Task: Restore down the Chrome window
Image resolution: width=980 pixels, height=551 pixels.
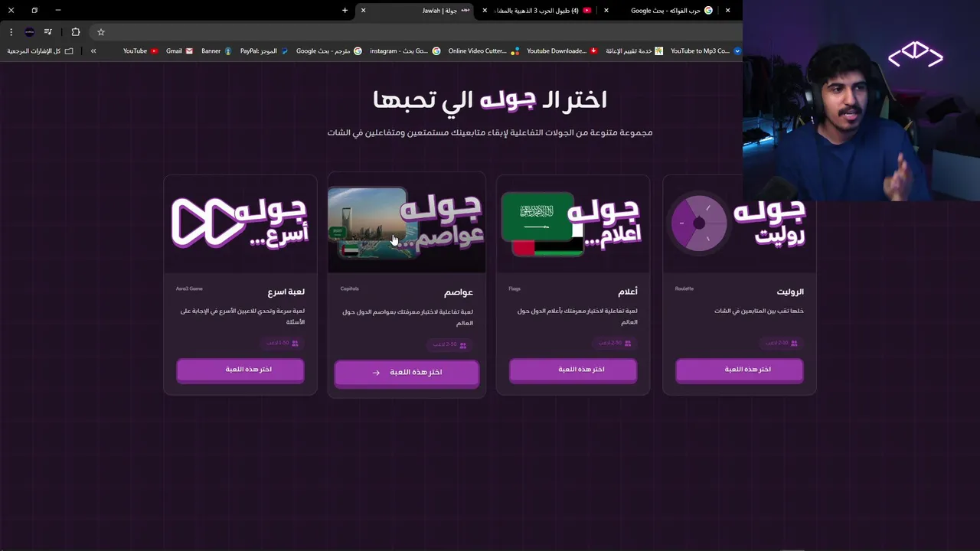Action: click(x=34, y=10)
